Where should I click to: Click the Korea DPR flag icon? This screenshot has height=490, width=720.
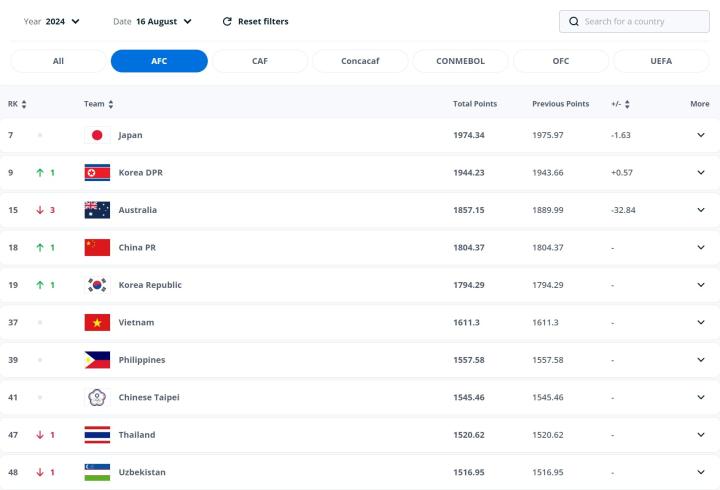tap(97, 172)
